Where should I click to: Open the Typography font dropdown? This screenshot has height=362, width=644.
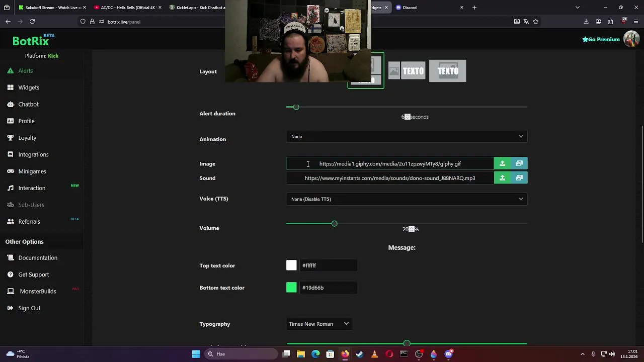pos(319,324)
